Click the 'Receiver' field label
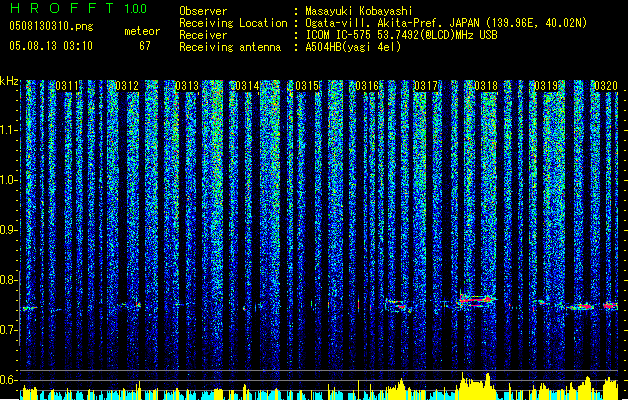 coord(203,35)
